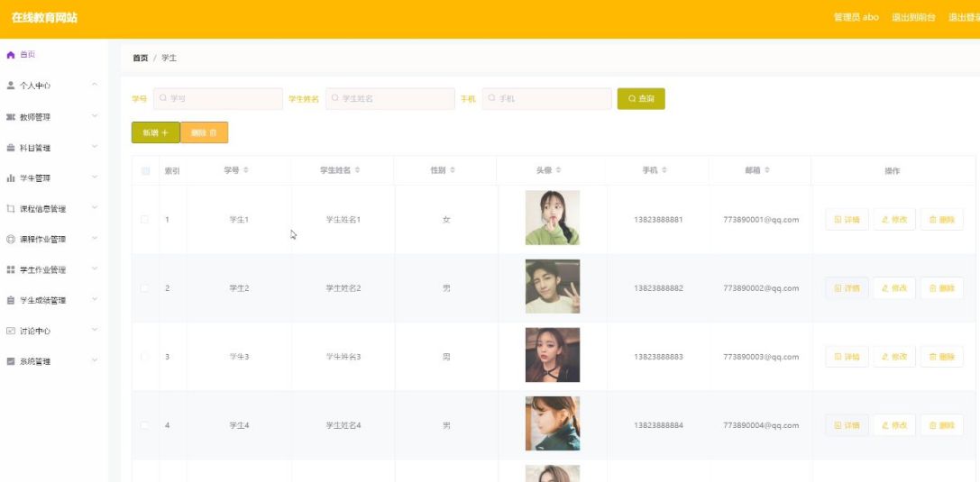Click the crop icon for 课程信息管理

[x=11, y=208]
